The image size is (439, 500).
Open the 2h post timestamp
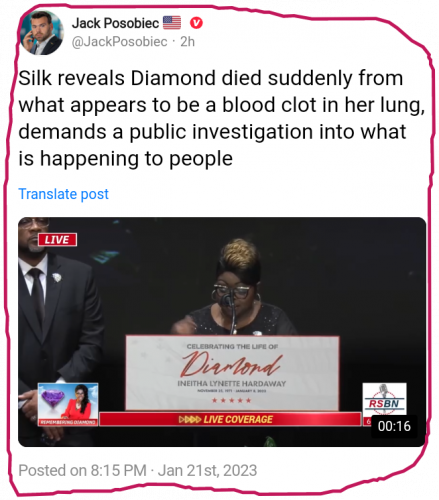point(187,42)
